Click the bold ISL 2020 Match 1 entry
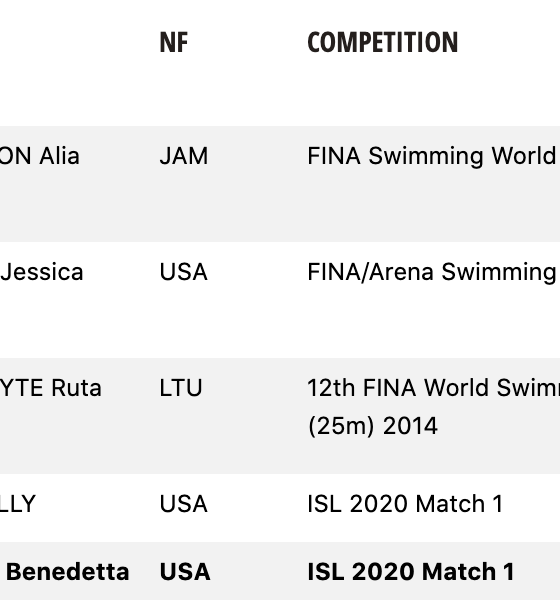The height and width of the screenshot is (600, 560). (411, 572)
